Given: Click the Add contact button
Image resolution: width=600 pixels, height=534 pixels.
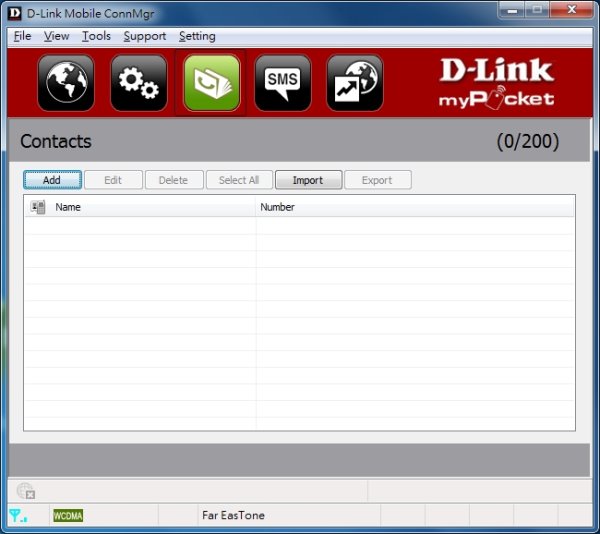Looking at the screenshot, I should coord(52,180).
